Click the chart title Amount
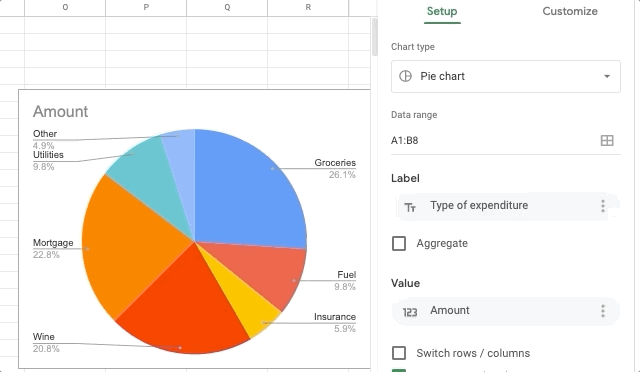 pos(60,111)
